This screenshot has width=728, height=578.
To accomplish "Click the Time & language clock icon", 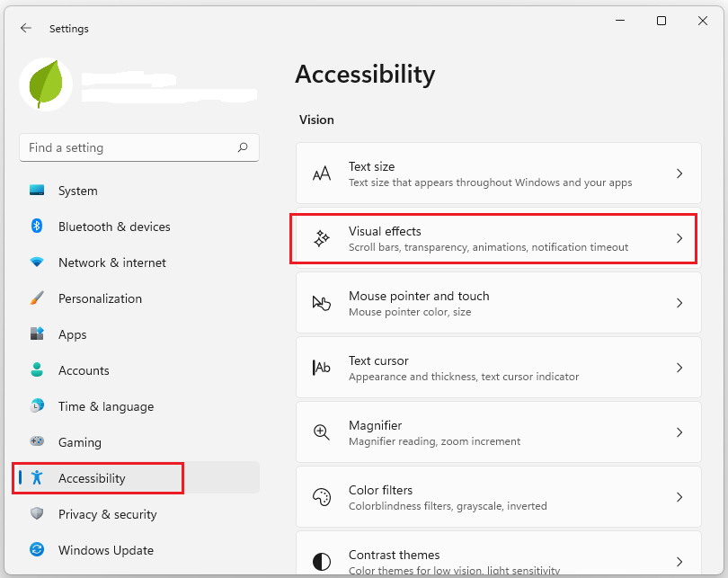I will [x=37, y=405].
